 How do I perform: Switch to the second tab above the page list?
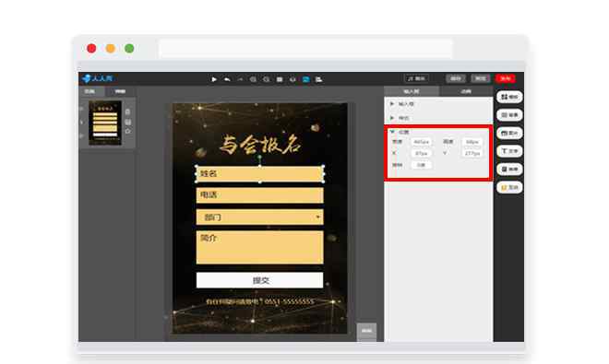tap(120, 91)
